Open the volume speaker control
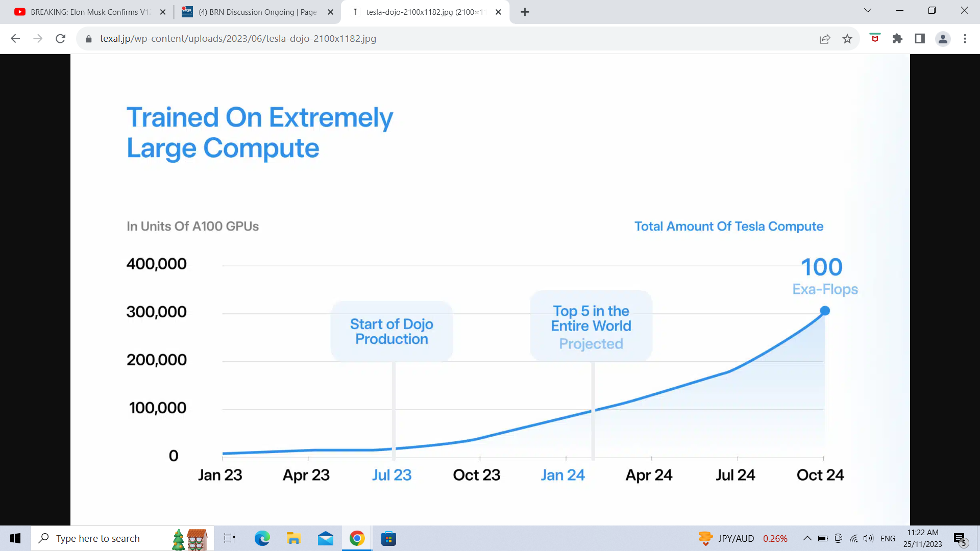This screenshot has height=551, width=980. (868, 538)
